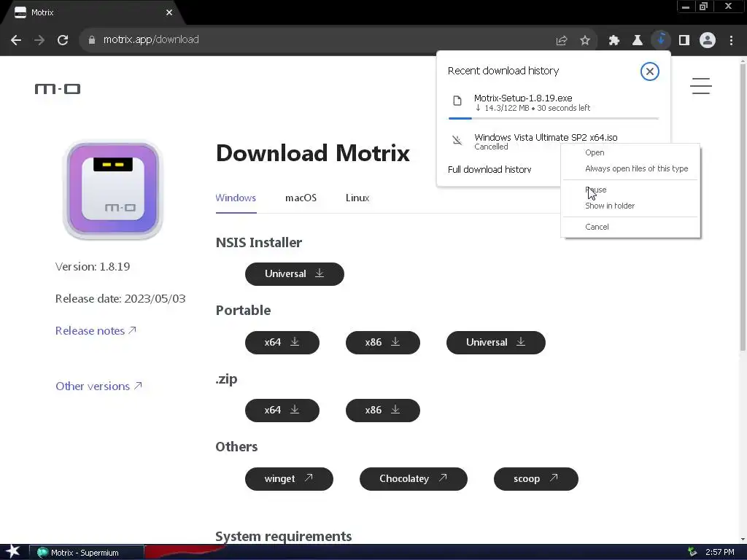Open the Release notes link
Viewport: 747px width, 560px height.
[96, 330]
